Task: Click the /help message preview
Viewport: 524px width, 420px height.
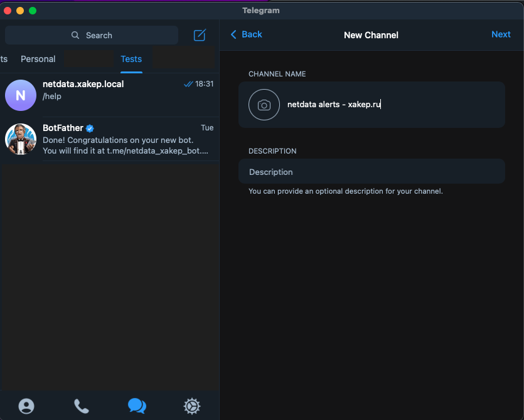Action: (52, 97)
